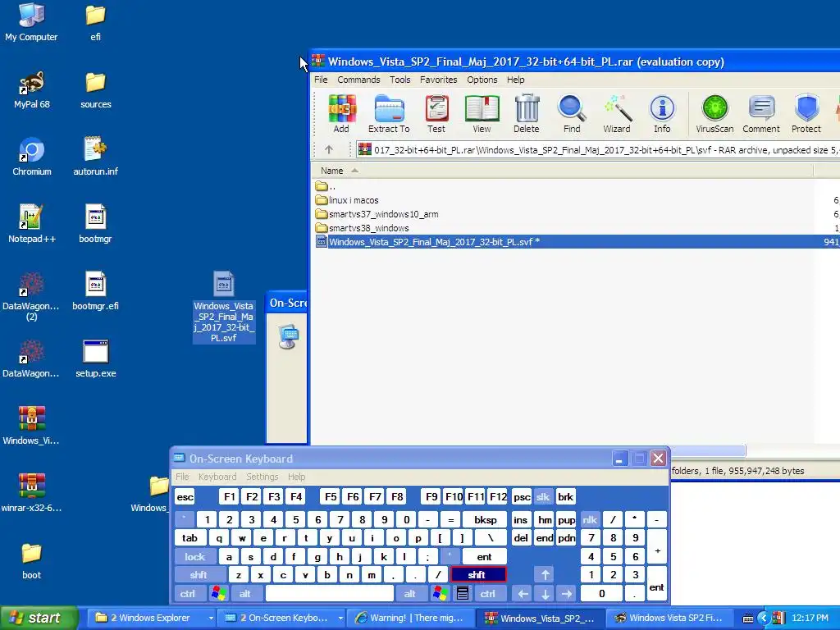The height and width of the screenshot is (630, 840).
Task: Click the WinRAR address path field
Action: (x=598, y=150)
